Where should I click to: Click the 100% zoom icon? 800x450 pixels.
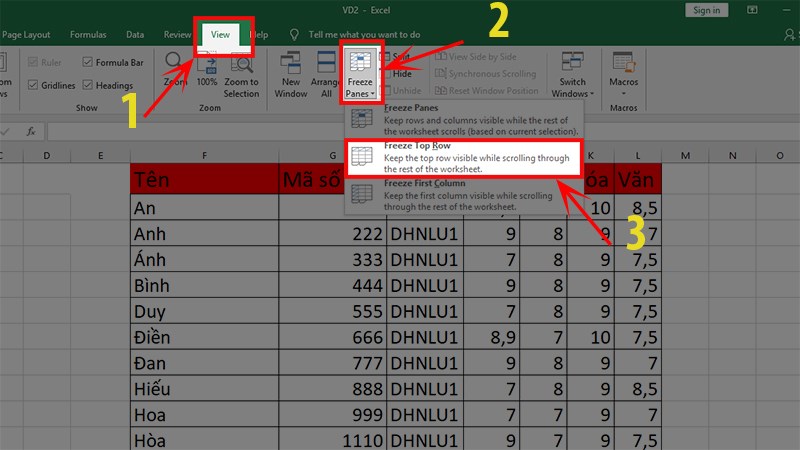(x=207, y=70)
